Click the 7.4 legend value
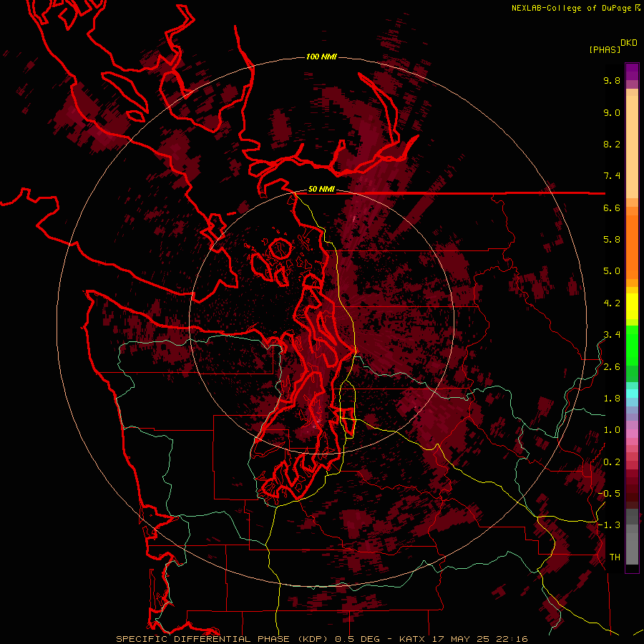Image resolution: width=644 pixels, height=644 pixels. [612, 176]
